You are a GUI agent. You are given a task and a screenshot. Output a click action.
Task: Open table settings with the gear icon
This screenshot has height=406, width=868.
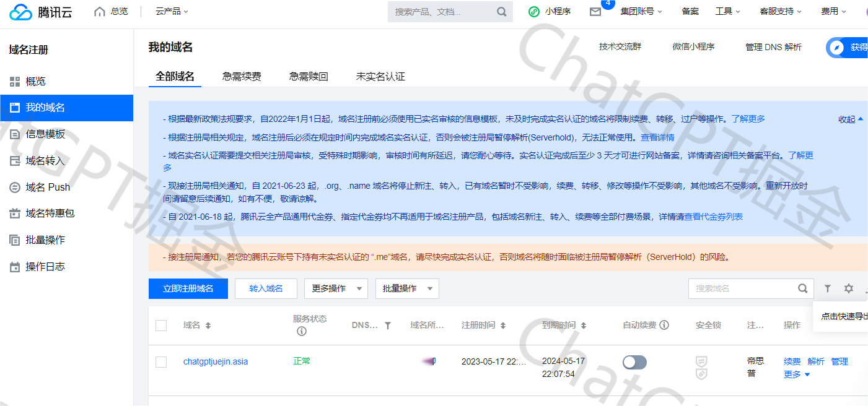coord(849,288)
